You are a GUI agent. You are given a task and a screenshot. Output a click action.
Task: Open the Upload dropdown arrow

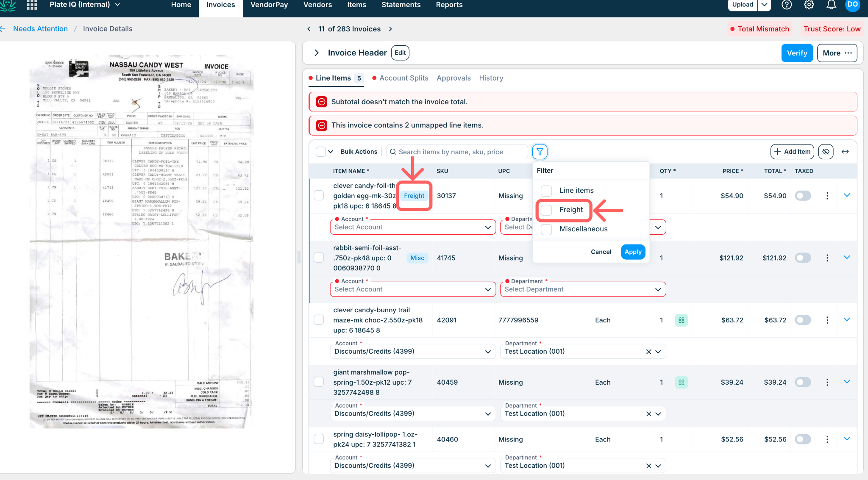(x=764, y=5)
